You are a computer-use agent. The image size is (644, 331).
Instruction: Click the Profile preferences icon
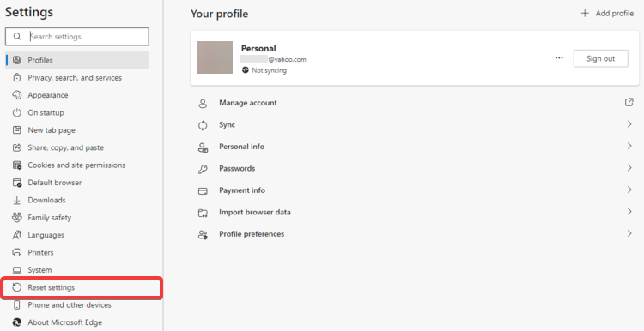pos(203,235)
